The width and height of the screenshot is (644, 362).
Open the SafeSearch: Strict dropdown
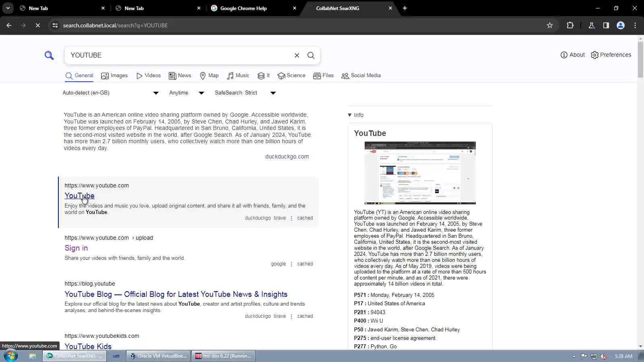[x=245, y=93]
